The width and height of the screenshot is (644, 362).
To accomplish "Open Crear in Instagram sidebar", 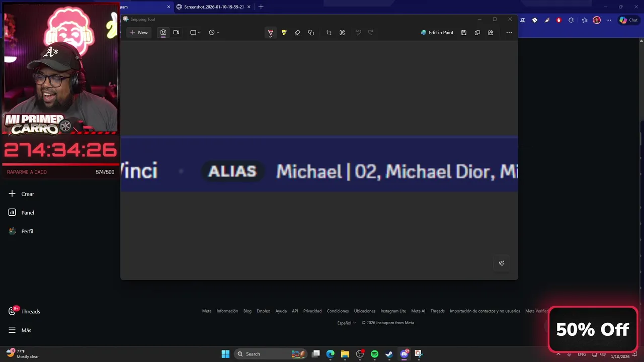I will [21, 194].
